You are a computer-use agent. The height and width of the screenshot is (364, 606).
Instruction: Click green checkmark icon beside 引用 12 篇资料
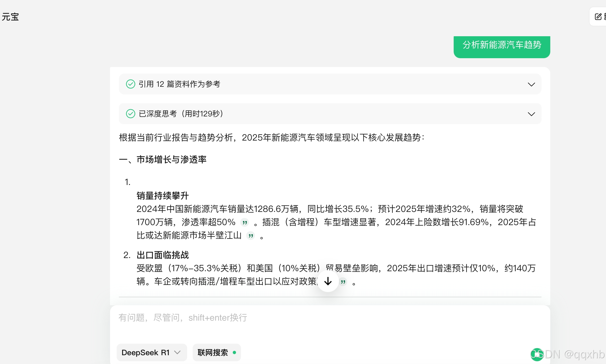130,84
